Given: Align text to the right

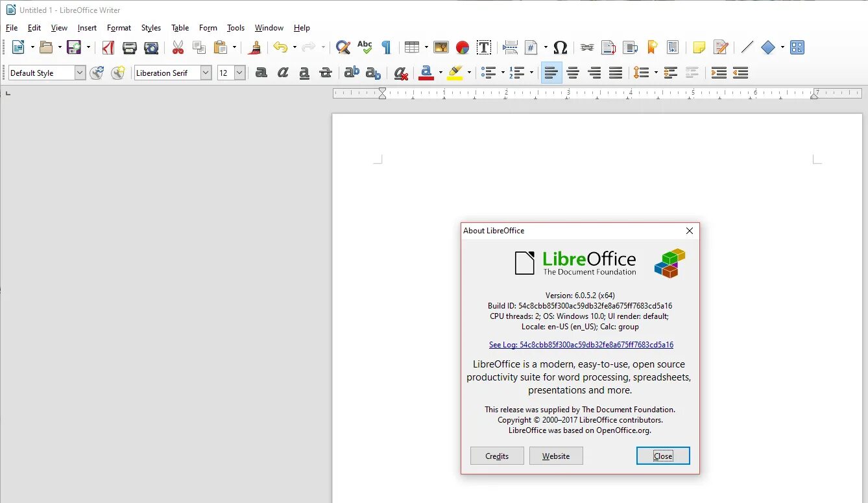Looking at the screenshot, I should click(x=594, y=73).
